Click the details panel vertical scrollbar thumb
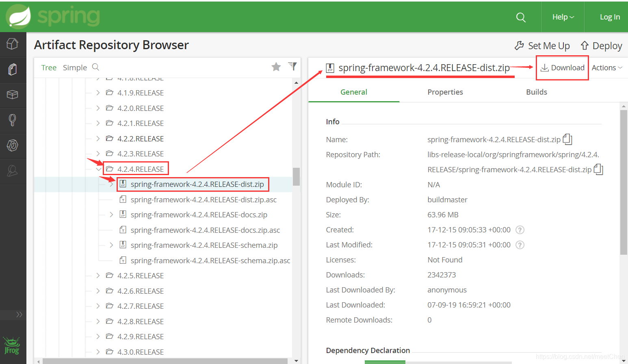Image resolution: width=628 pixels, height=364 pixels. point(624,182)
